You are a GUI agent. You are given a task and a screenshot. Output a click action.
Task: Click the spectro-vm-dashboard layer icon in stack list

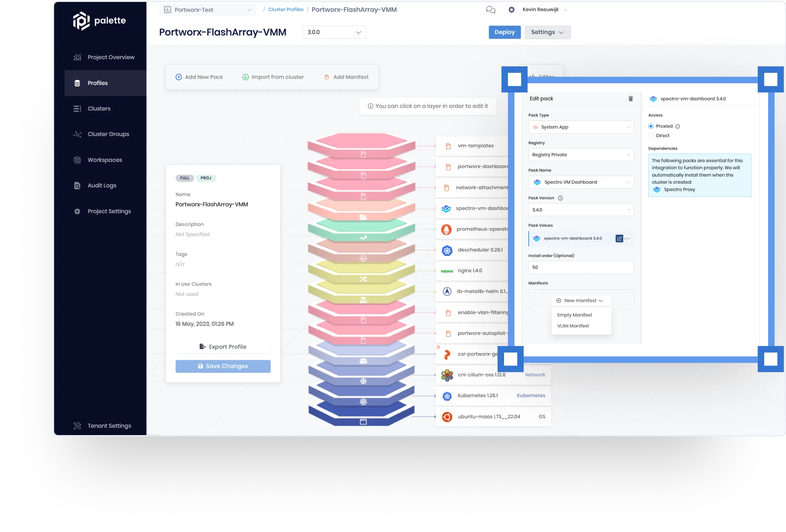(446, 209)
